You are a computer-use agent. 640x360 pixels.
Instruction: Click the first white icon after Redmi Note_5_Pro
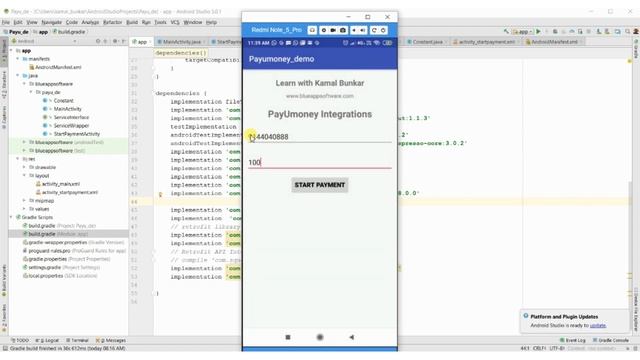312,30
